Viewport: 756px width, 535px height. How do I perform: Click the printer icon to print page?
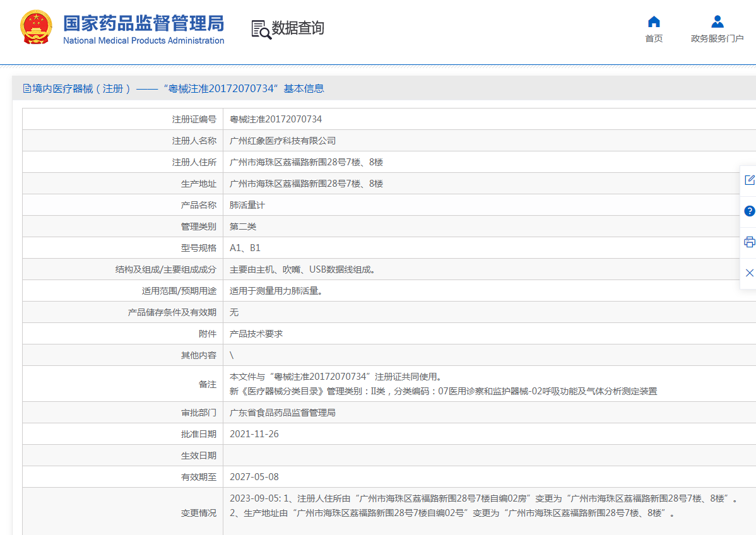(749, 242)
